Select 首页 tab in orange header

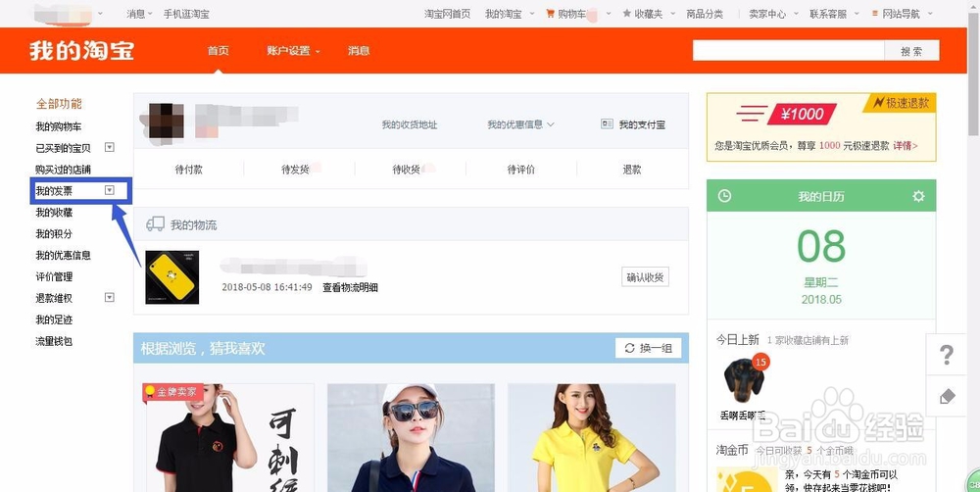[219, 51]
